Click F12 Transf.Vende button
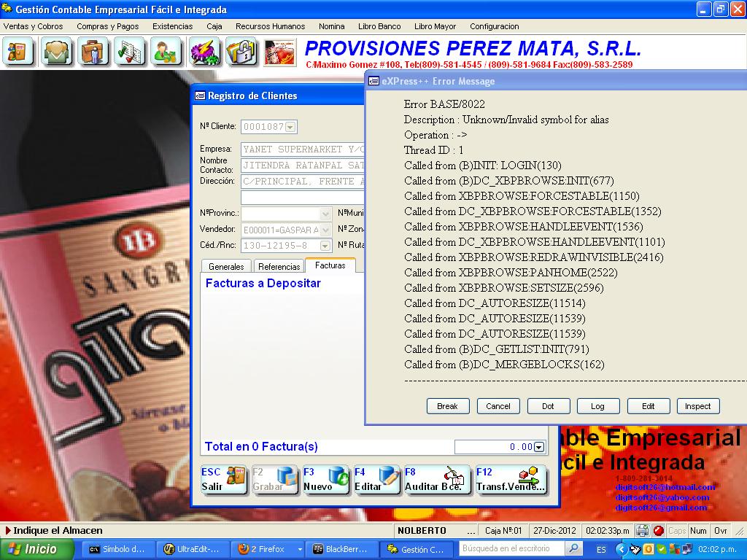This screenshot has height=560, width=747. coord(511,481)
